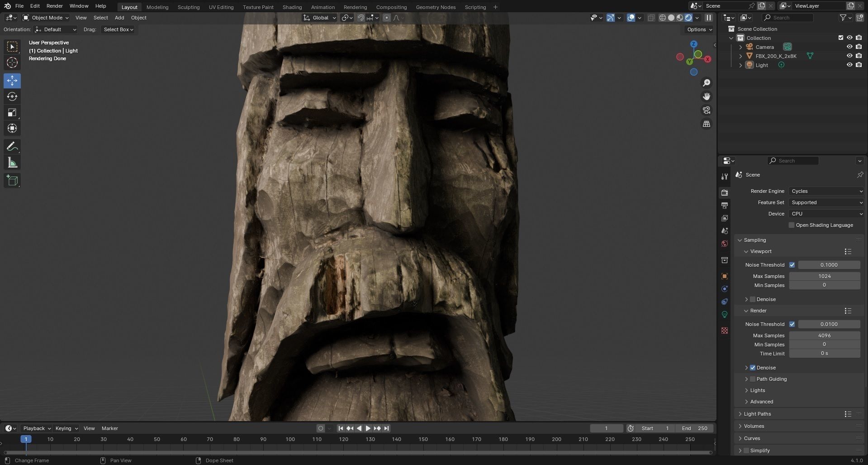Switch to the Shading workspace tab

292,7
